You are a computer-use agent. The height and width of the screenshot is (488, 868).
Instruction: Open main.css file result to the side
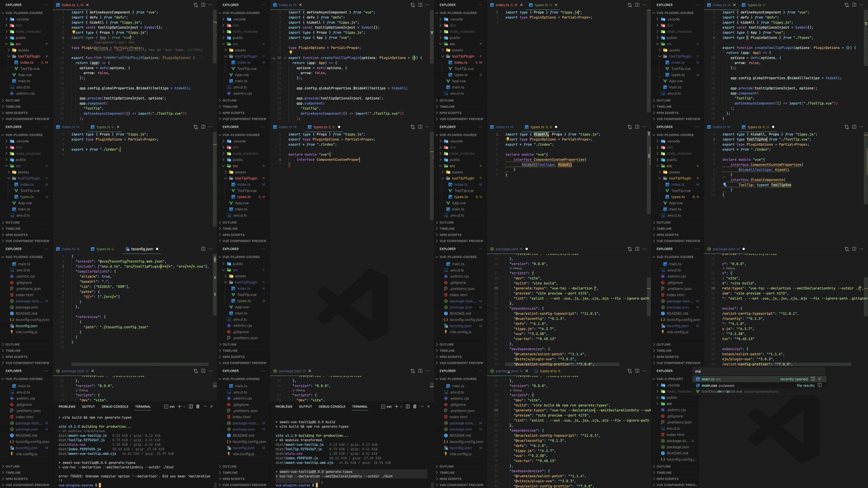[820, 385]
